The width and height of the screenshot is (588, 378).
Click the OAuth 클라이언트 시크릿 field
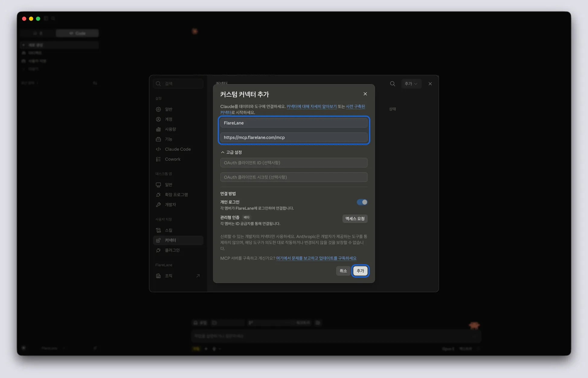coord(294,177)
